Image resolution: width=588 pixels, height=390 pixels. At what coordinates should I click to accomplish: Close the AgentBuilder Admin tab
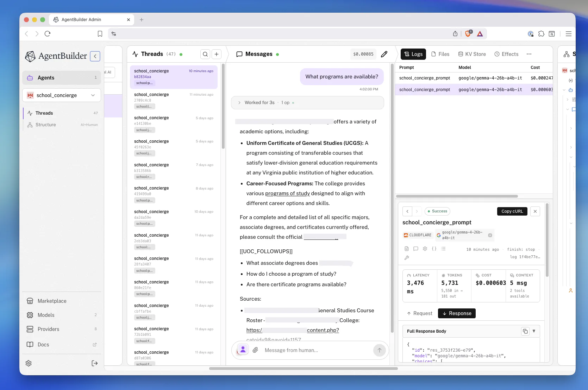pos(129,20)
